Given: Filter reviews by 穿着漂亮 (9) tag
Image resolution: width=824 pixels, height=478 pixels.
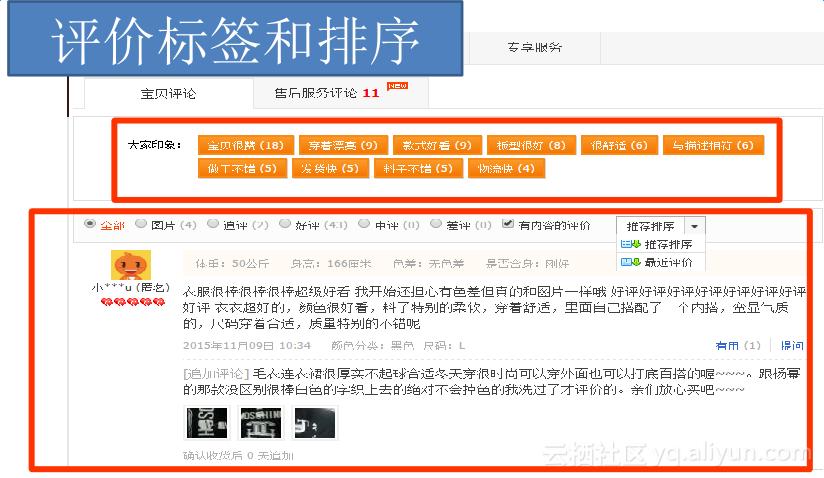Looking at the screenshot, I should (343, 145).
